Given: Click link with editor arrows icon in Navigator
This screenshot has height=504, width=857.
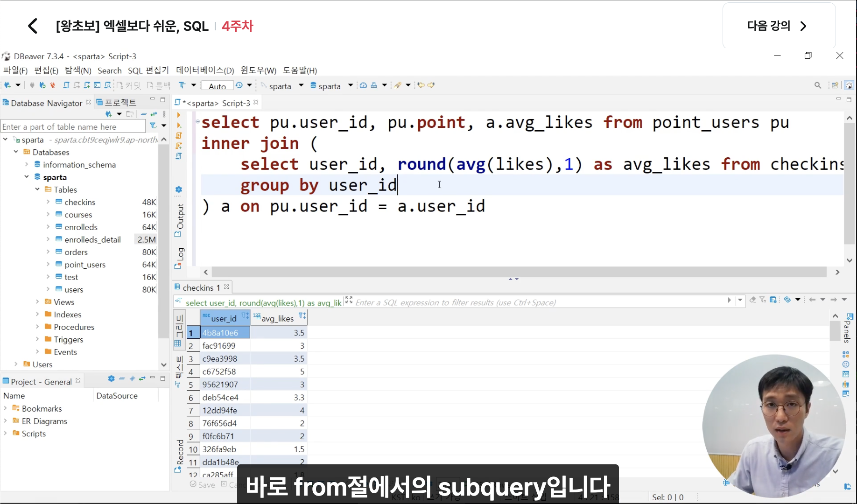Looking at the screenshot, I should click(x=154, y=114).
